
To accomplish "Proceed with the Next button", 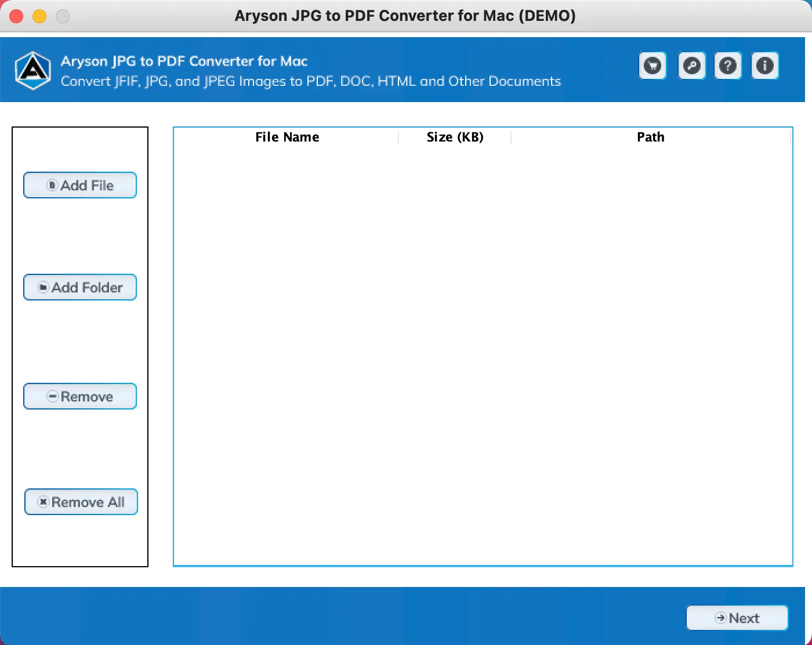I will click(737, 618).
